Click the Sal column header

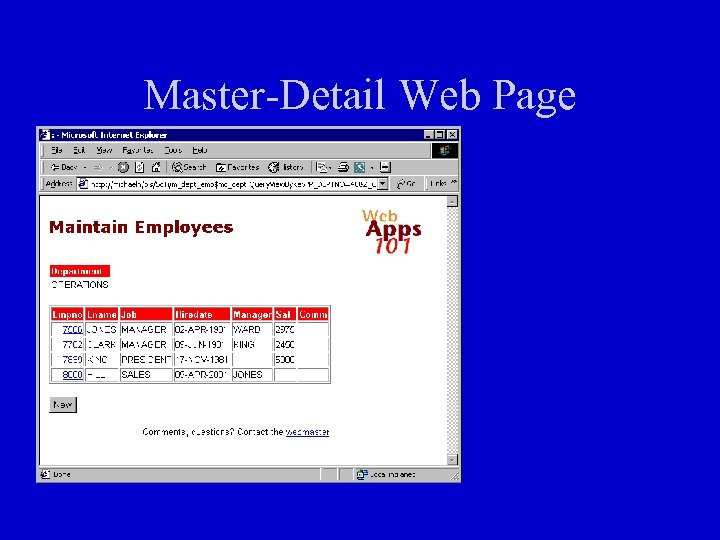pos(285,315)
